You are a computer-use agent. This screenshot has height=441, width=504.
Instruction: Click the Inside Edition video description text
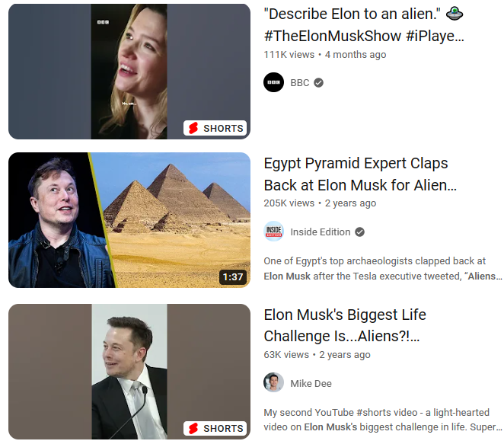tap(382, 268)
